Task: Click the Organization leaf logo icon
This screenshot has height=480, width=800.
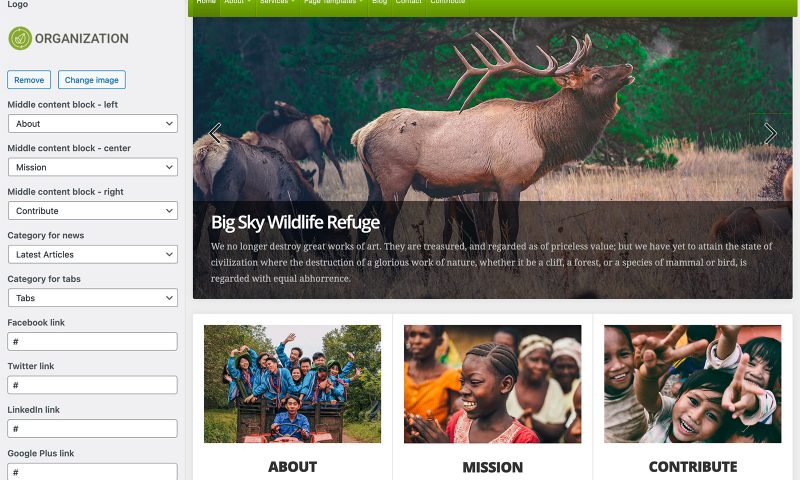Action: 20,38
